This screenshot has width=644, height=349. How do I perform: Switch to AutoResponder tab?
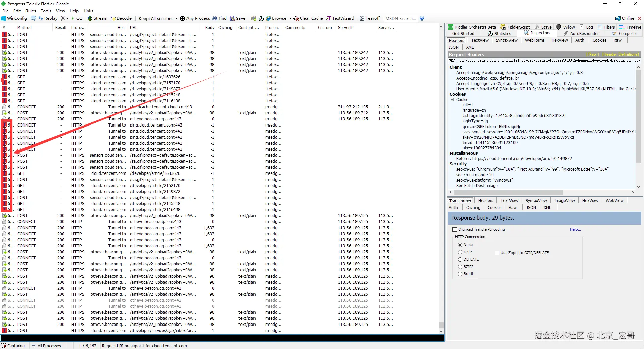pos(581,33)
